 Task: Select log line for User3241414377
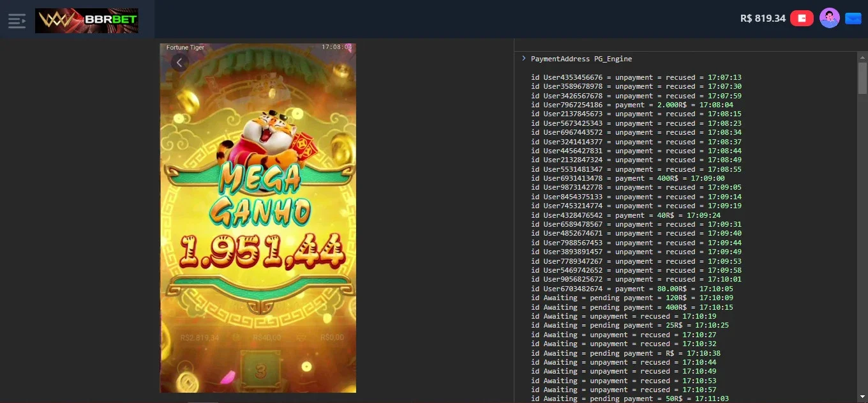[636, 142]
